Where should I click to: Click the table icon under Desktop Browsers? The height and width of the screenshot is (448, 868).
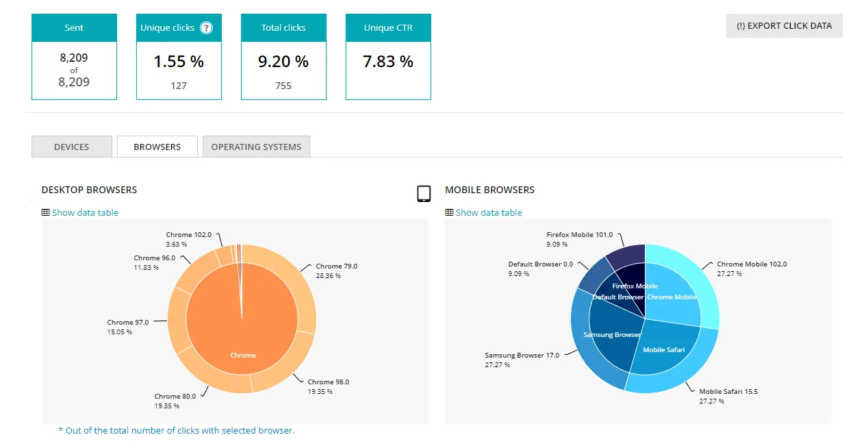pos(45,212)
